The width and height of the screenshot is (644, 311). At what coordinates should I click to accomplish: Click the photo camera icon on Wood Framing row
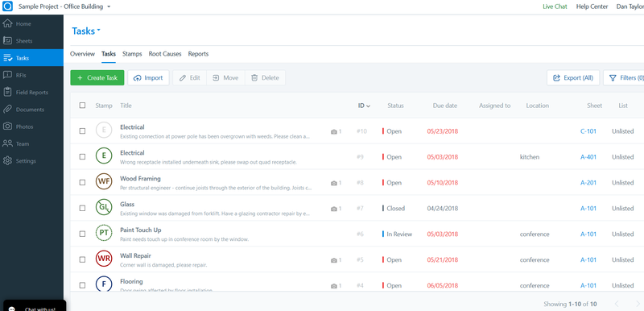pos(334,183)
